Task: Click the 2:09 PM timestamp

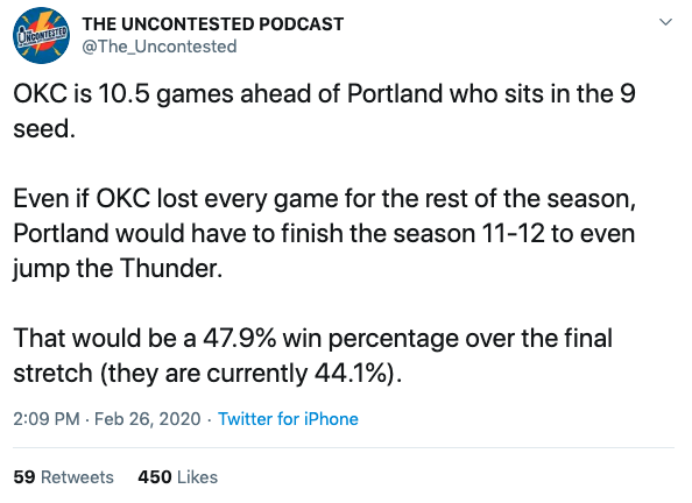Action: 46,419
